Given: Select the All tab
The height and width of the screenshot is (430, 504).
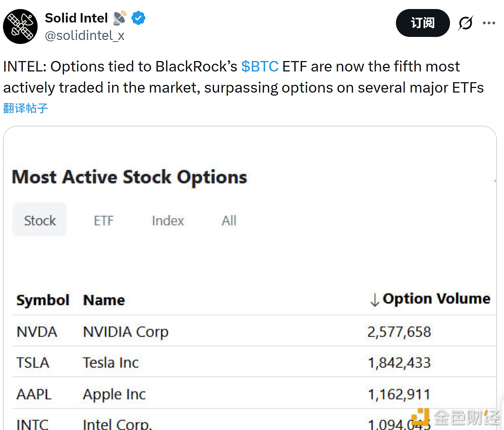Looking at the screenshot, I should click(x=229, y=221).
